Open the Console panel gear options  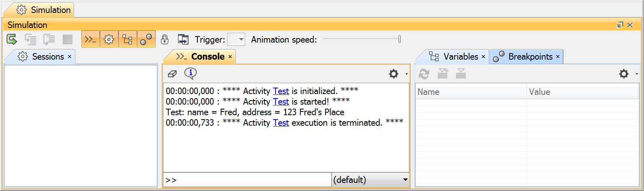[394, 74]
